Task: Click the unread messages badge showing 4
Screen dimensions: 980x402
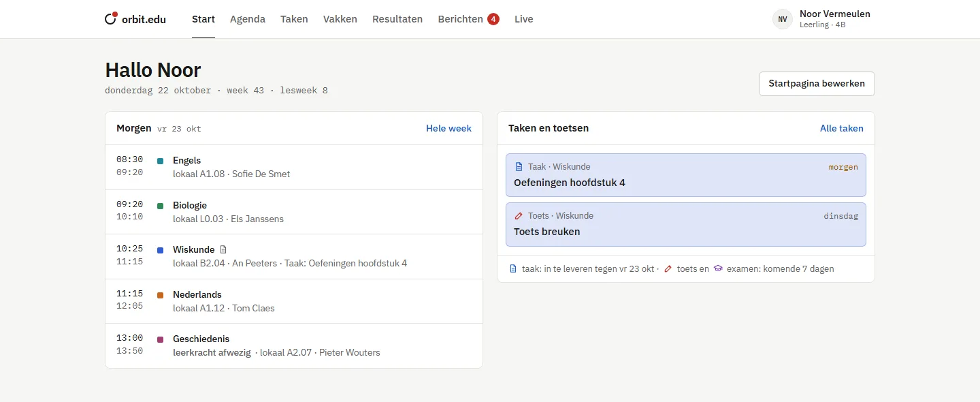Action: point(493,19)
